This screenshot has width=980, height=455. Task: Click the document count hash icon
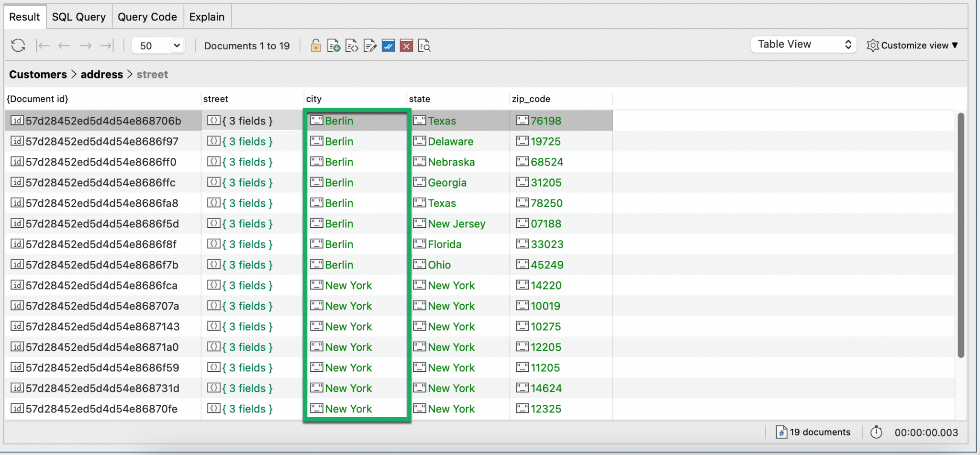click(x=781, y=432)
